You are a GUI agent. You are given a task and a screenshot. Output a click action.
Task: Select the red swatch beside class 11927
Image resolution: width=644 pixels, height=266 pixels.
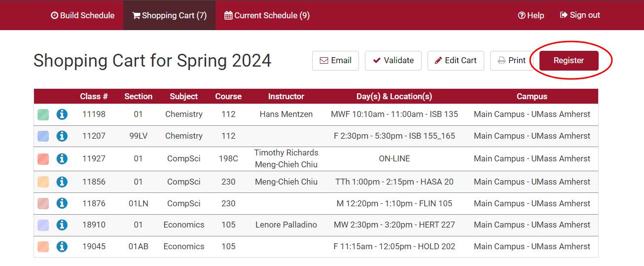(43, 159)
